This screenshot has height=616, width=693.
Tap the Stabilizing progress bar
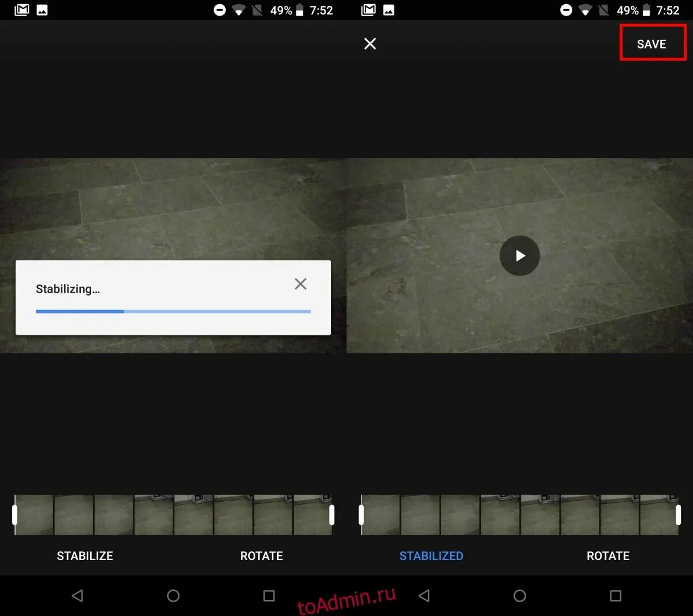point(173,311)
